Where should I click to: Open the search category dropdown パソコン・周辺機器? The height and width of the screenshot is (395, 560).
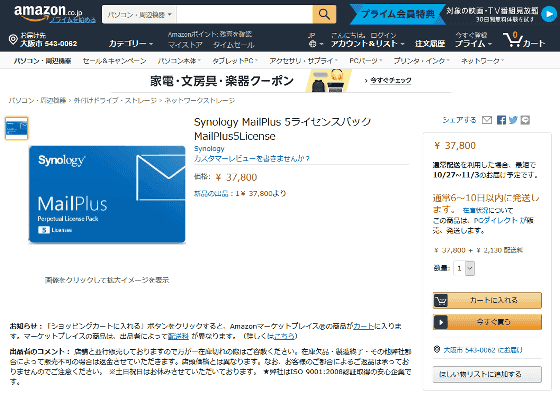pos(139,15)
